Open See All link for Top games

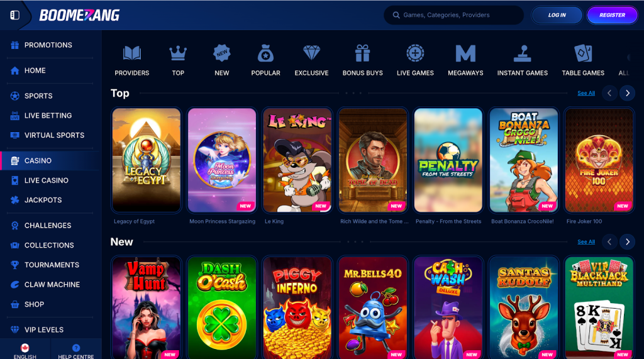(586, 93)
